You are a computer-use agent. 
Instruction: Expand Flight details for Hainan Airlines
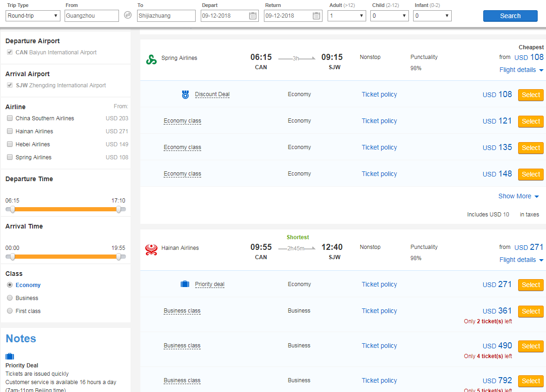[521, 260]
